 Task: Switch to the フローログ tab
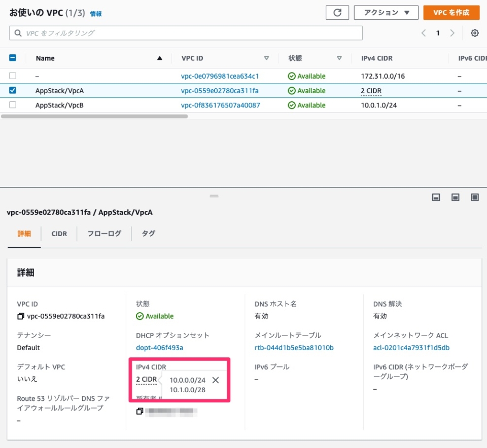coord(103,234)
